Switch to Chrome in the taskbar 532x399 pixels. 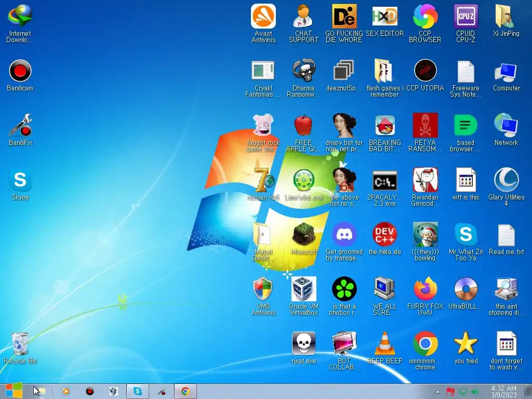pyautogui.click(x=185, y=391)
